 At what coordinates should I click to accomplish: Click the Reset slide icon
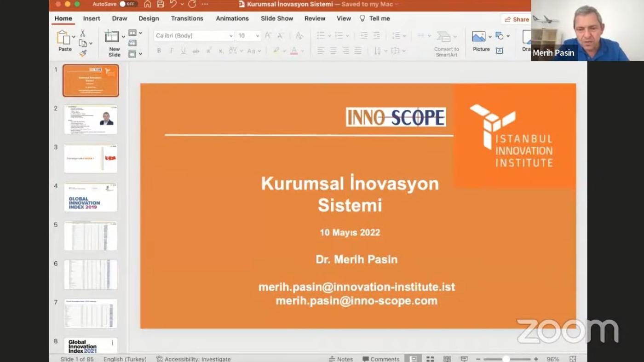132,43
